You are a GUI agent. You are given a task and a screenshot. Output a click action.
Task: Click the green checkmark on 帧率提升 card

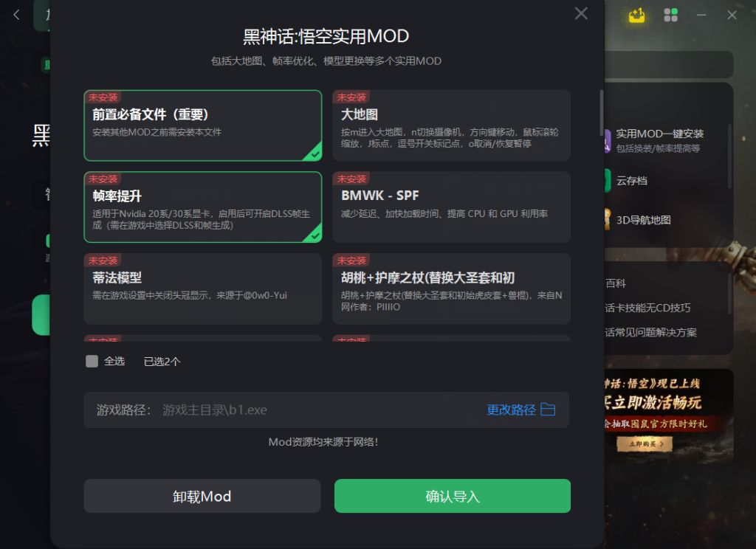point(315,235)
